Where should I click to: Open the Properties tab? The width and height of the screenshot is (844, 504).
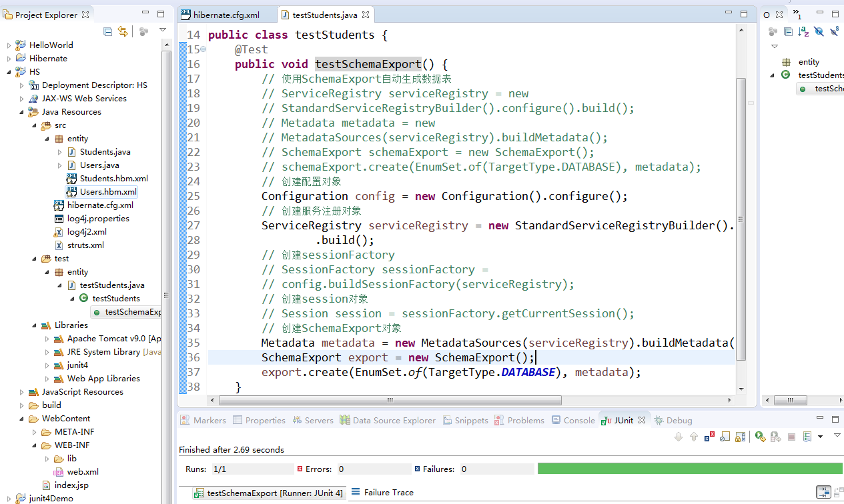click(x=259, y=420)
